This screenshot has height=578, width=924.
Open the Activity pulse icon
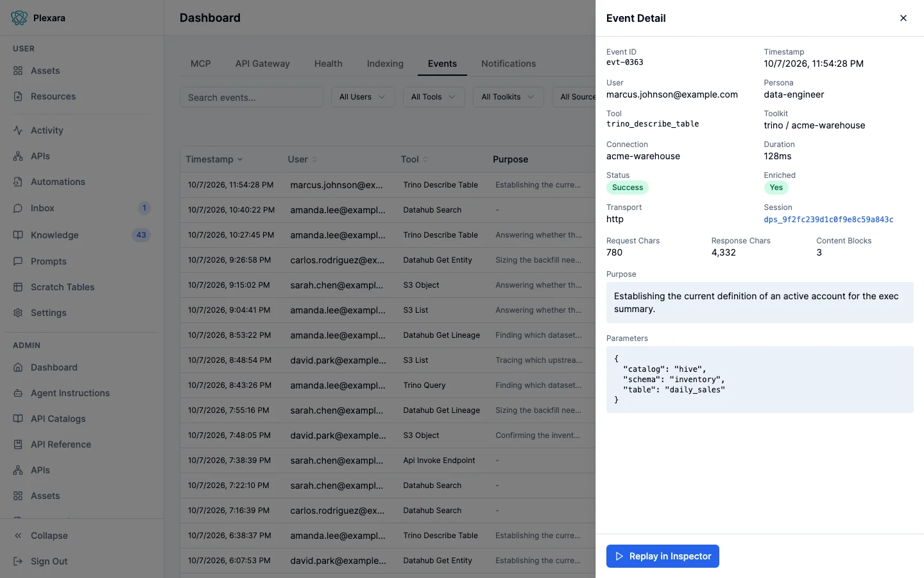point(18,130)
